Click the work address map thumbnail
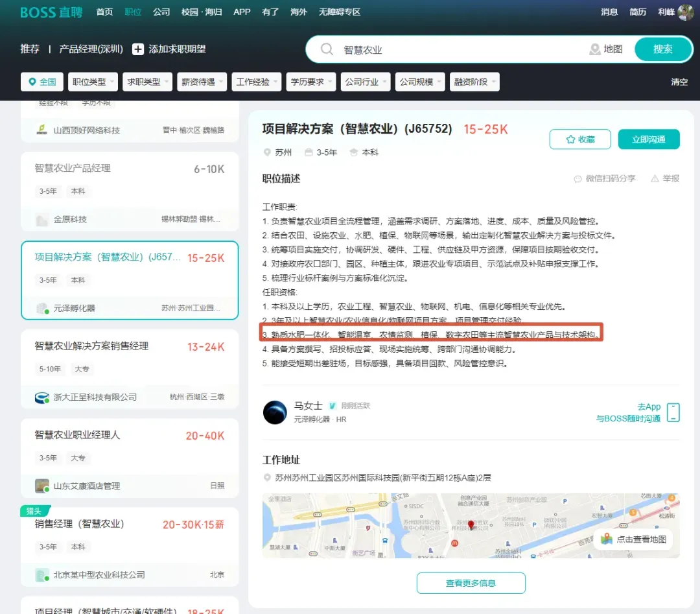This screenshot has height=614, width=700. pos(471,526)
